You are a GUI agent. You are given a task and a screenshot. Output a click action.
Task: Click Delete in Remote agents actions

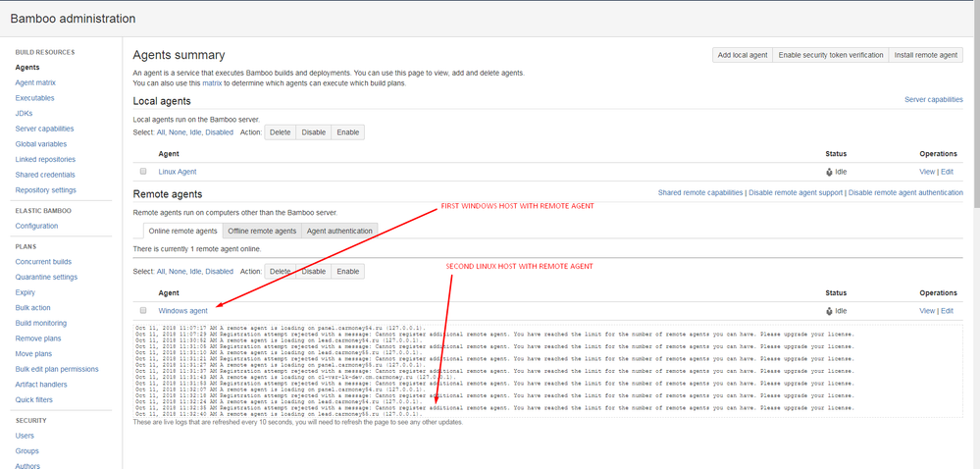(x=280, y=272)
